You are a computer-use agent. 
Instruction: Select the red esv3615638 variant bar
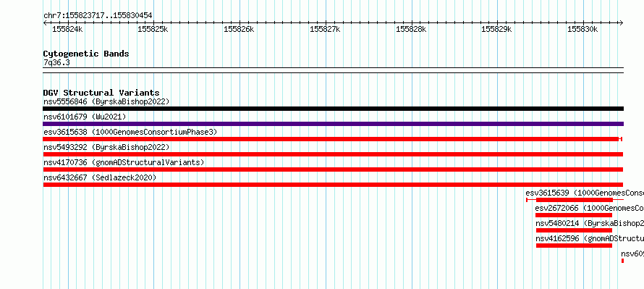pos(333,139)
